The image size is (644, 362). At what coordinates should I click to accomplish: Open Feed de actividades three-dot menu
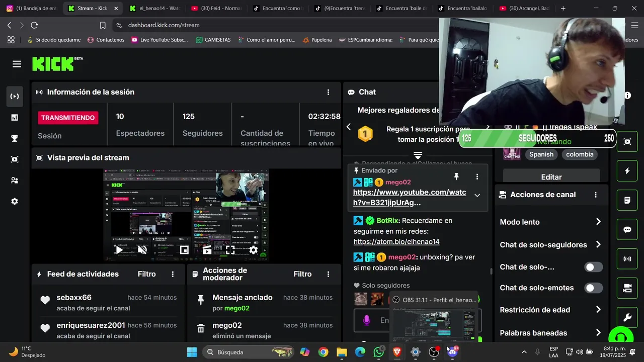(x=173, y=274)
